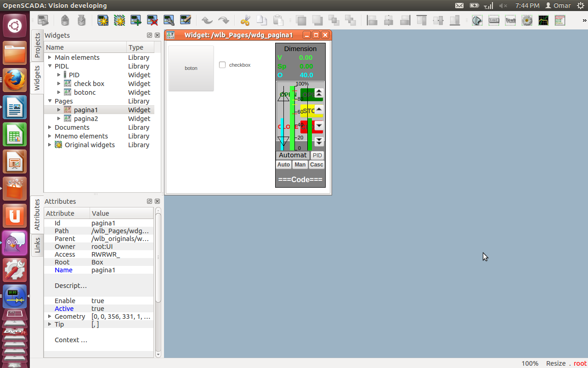588x368 pixels.
Task: Open the Links side tab
Action: tap(37, 245)
